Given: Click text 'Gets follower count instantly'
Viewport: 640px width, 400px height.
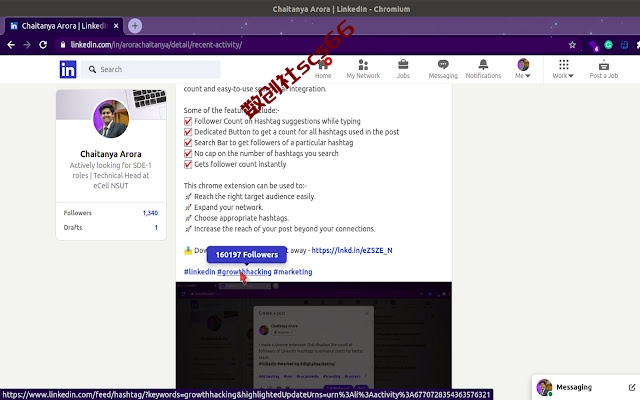Looking at the screenshot, I should tap(240, 164).
